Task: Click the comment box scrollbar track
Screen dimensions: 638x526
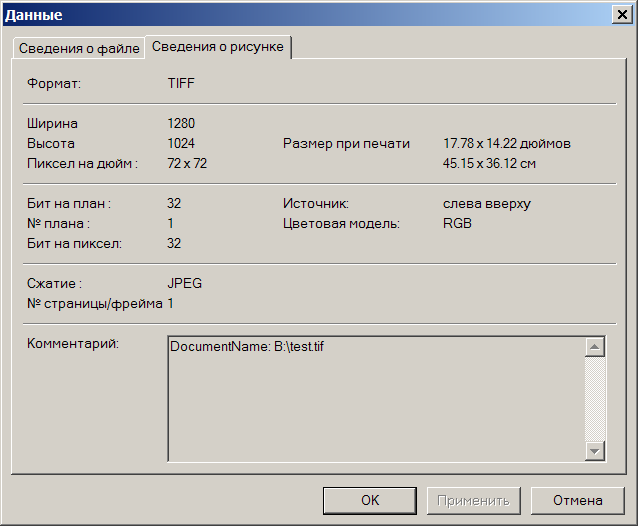Action: pos(595,400)
